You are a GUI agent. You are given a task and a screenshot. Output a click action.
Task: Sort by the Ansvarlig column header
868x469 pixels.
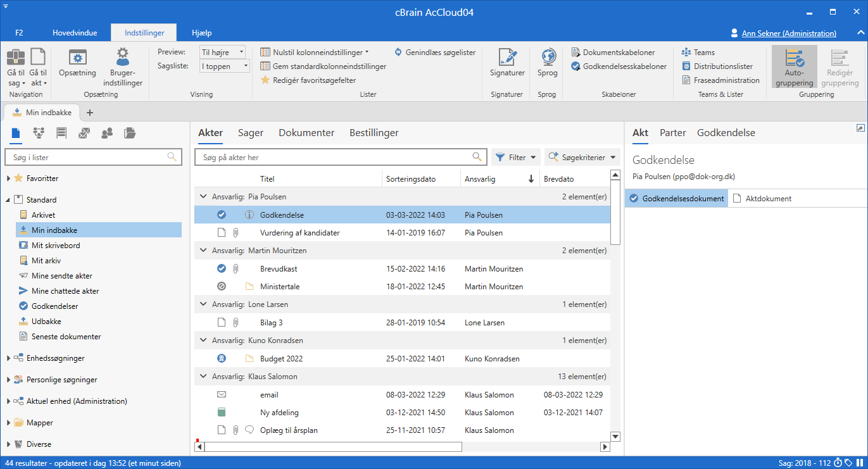(x=500, y=178)
